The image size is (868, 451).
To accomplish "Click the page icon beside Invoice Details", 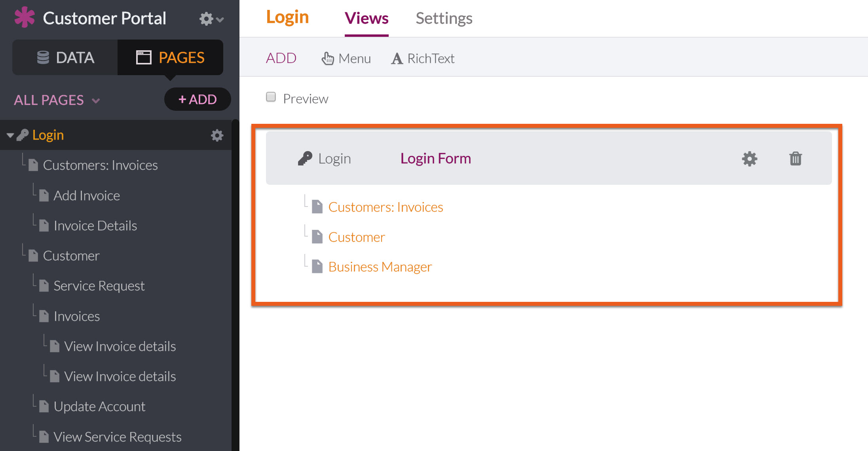I will point(44,225).
